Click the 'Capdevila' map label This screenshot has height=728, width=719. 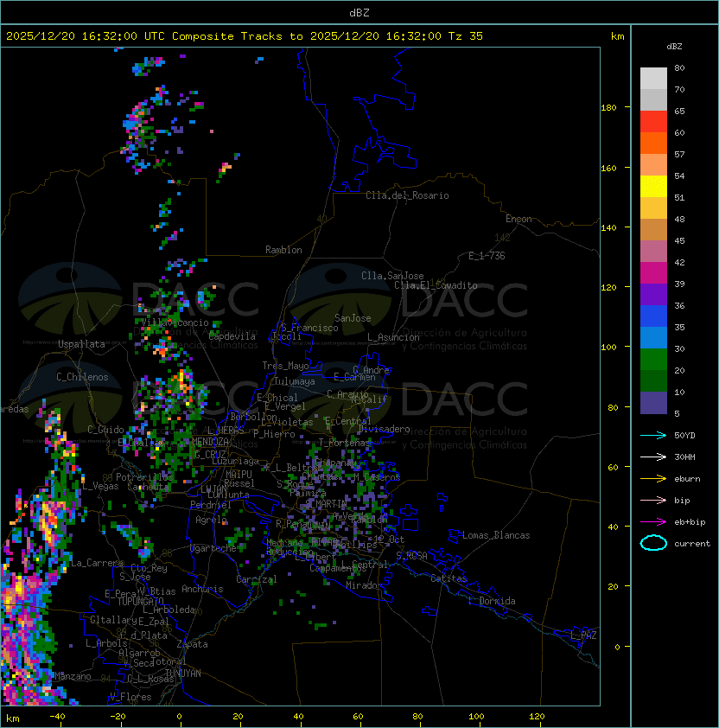point(232,336)
